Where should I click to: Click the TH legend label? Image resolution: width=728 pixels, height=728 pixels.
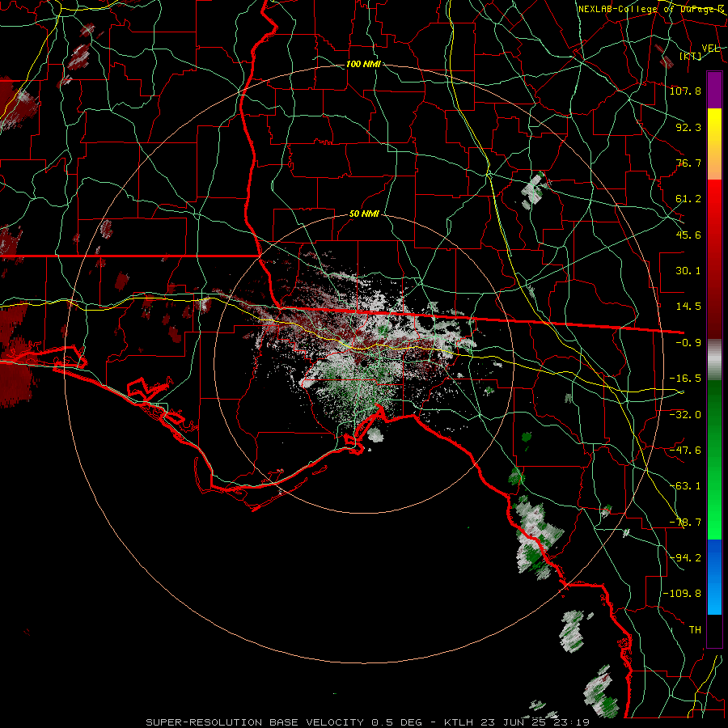point(695,630)
